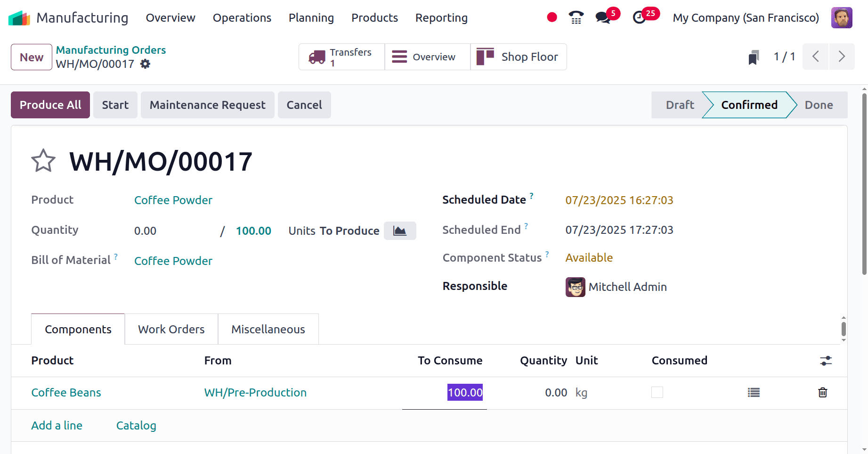Image resolution: width=868 pixels, height=454 pixels.
Task: Open the forecast chart icon button
Action: tap(400, 231)
